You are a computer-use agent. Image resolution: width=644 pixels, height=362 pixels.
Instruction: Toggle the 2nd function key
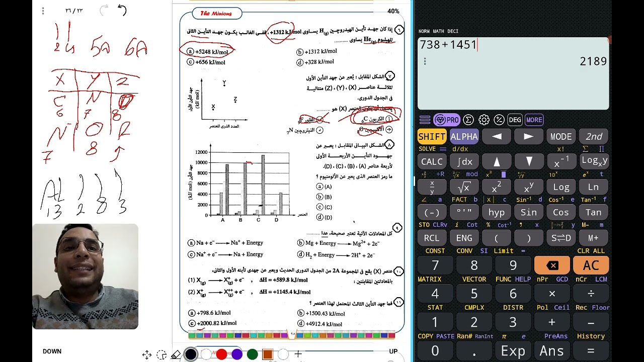[x=594, y=137]
